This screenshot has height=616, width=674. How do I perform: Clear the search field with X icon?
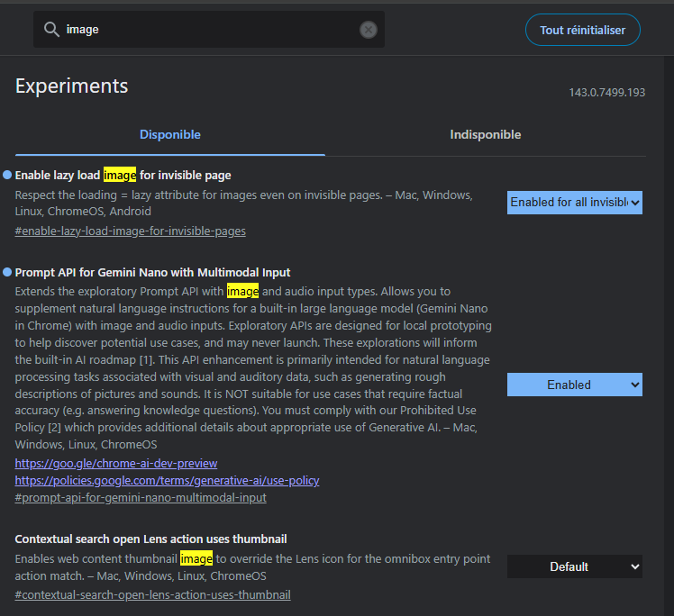pos(369,30)
